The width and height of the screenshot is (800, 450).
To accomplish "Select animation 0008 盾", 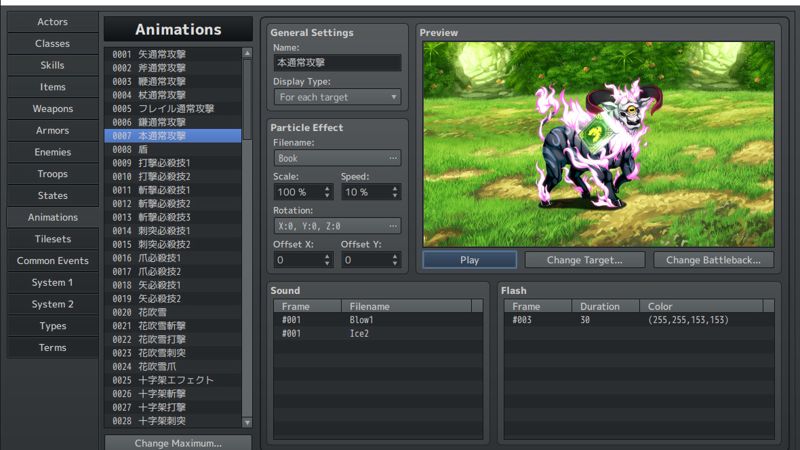I will click(x=173, y=149).
